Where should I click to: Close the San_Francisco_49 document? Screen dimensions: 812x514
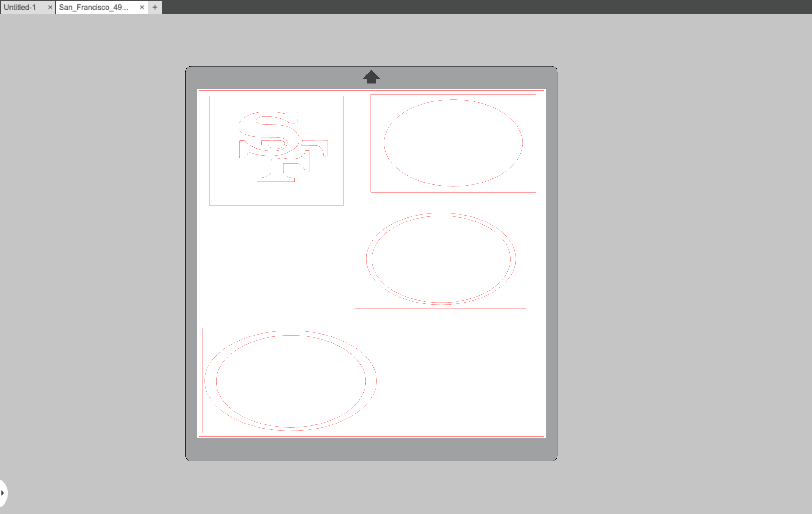[x=142, y=7]
